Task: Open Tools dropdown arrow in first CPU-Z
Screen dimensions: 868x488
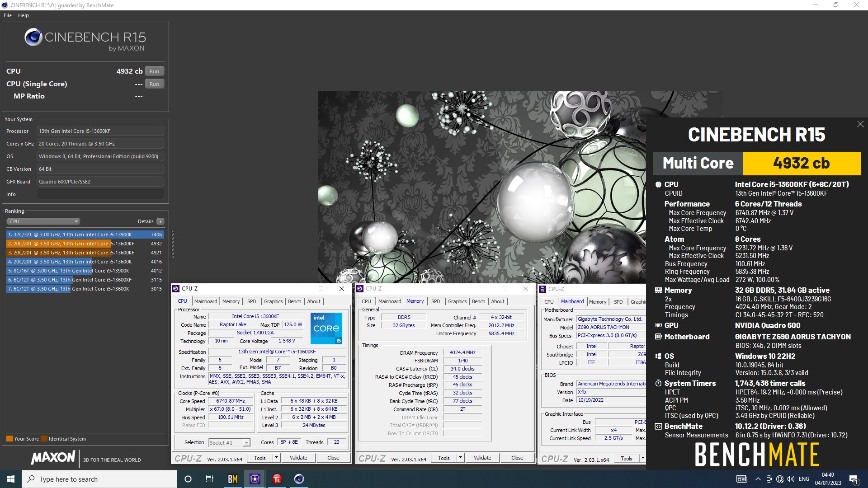Action: (x=276, y=458)
